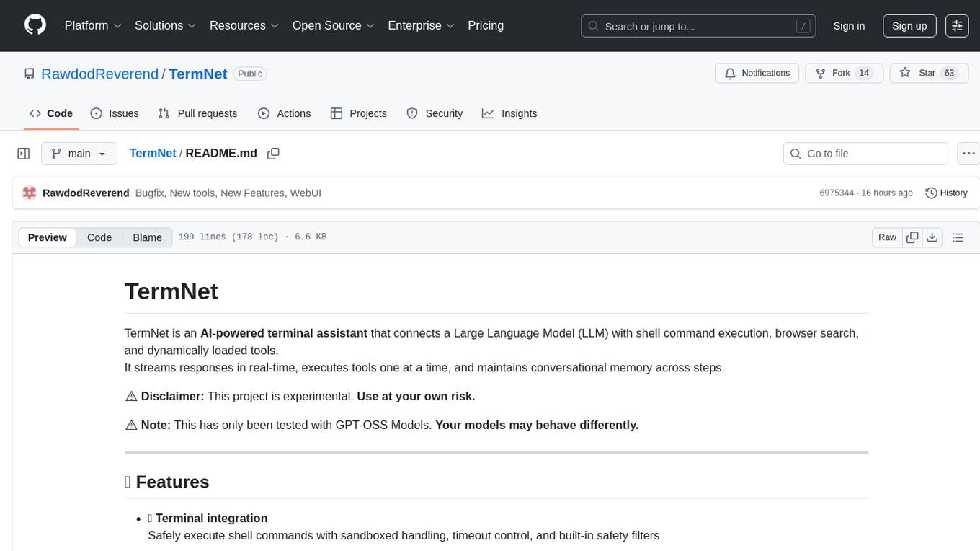Open the main branch selector dropdown

click(x=79, y=154)
